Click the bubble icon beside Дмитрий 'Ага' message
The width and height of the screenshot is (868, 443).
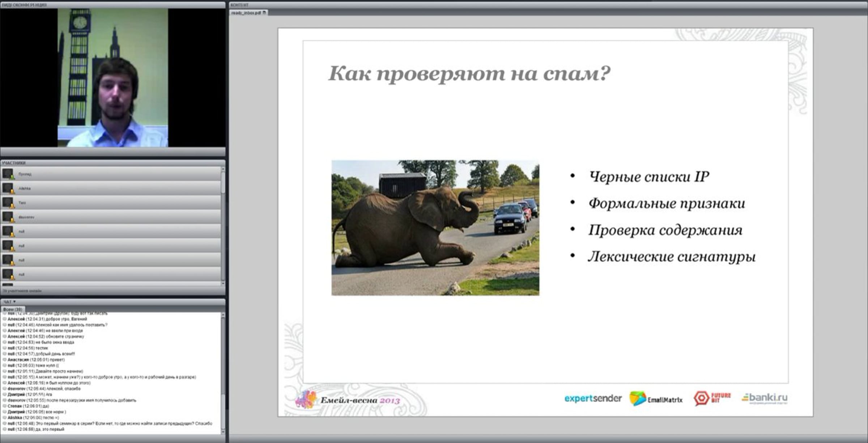pos(5,395)
